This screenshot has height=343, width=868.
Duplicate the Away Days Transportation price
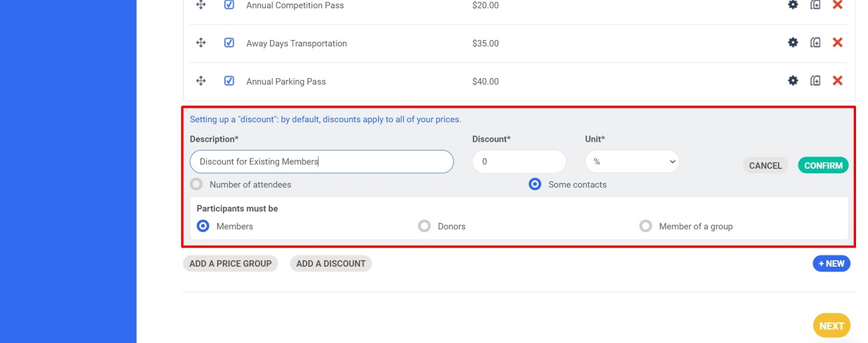pos(815,43)
